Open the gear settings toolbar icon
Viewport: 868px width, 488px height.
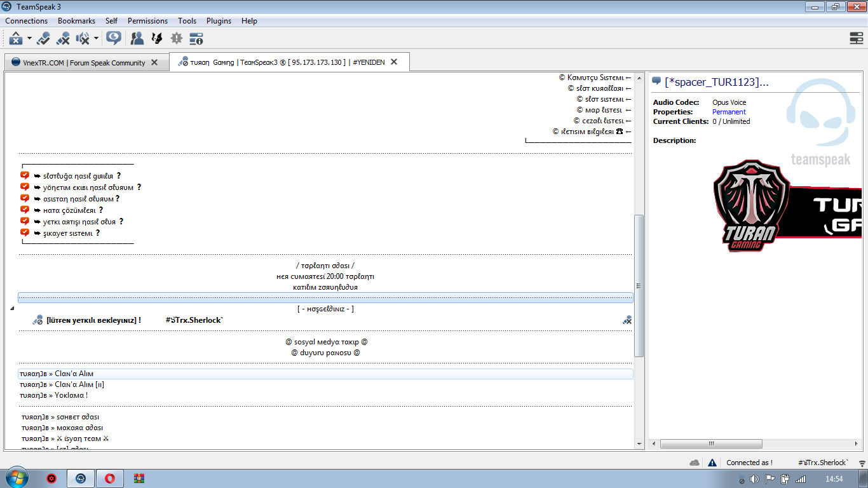[177, 39]
